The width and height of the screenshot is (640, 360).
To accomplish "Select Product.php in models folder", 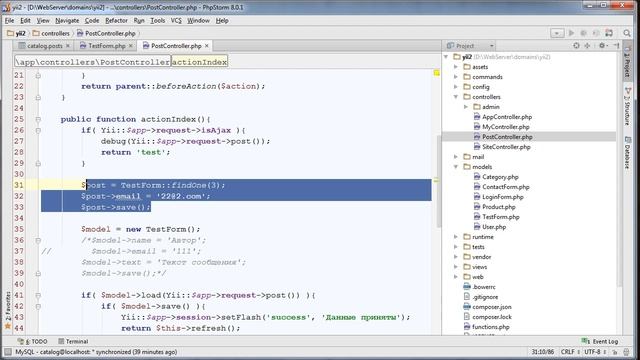I will [498, 207].
